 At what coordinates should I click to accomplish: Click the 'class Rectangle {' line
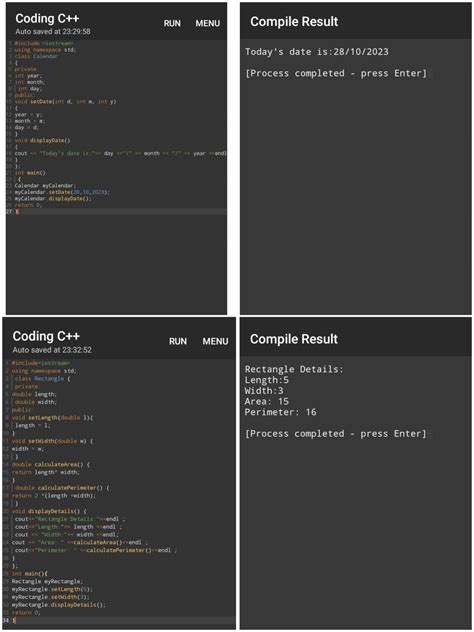(x=42, y=379)
